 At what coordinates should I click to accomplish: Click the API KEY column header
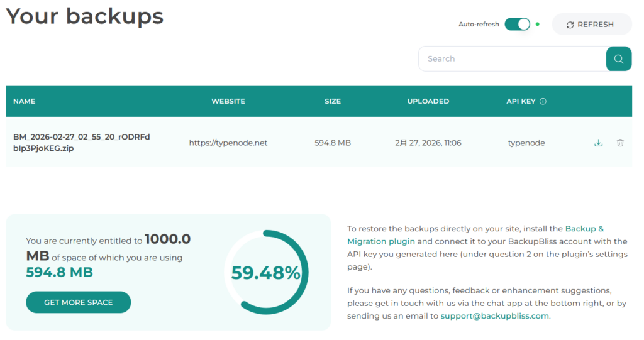coord(520,101)
